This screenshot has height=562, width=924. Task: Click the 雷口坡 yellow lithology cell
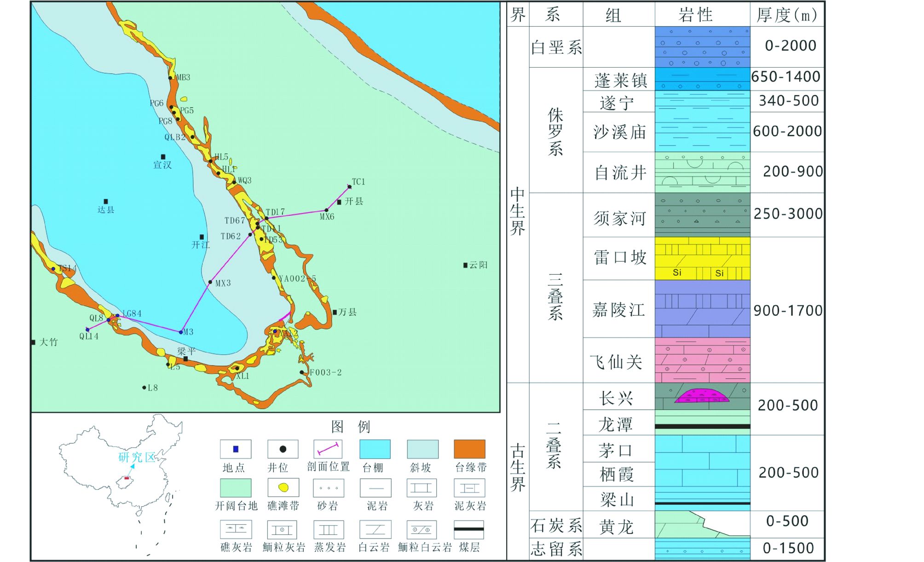pyautogui.click(x=702, y=258)
